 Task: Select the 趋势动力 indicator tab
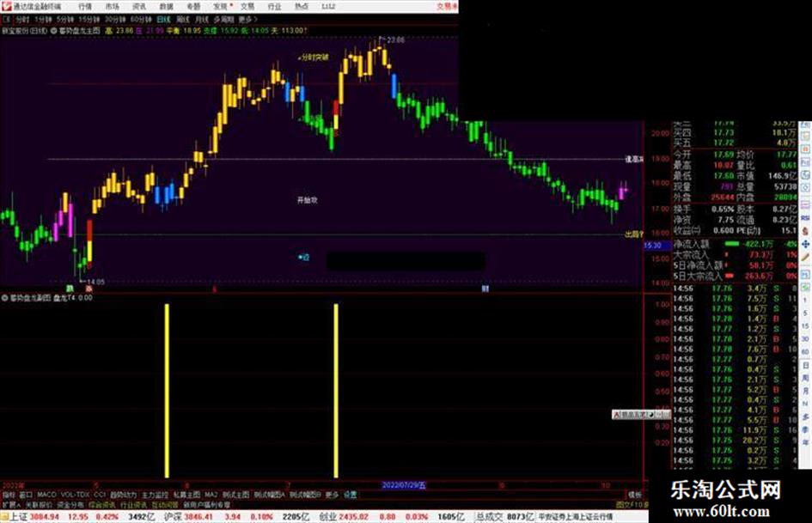point(124,496)
